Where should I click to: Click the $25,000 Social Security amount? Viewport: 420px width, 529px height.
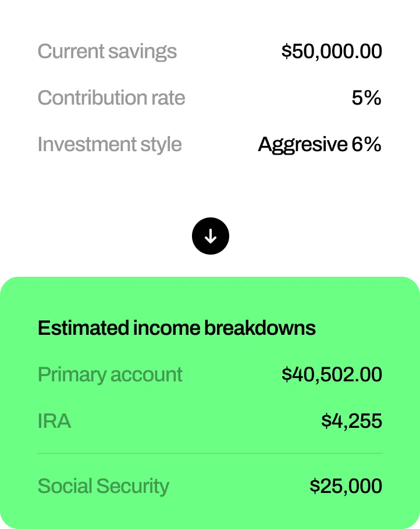click(x=346, y=486)
